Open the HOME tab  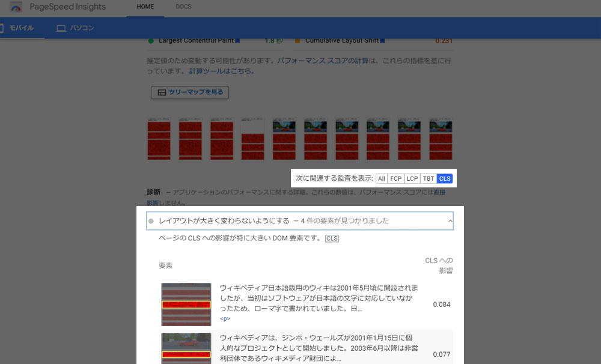pos(145,7)
